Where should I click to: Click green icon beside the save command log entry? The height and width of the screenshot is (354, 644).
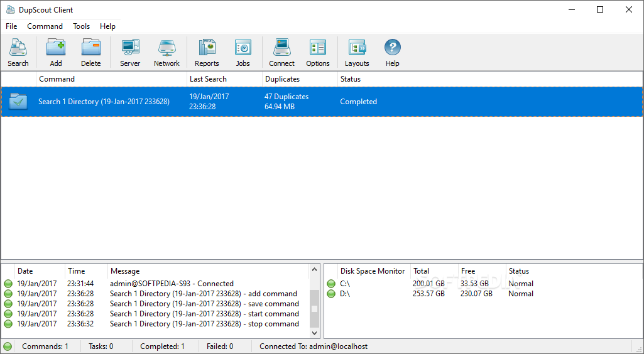coord(8,304)
